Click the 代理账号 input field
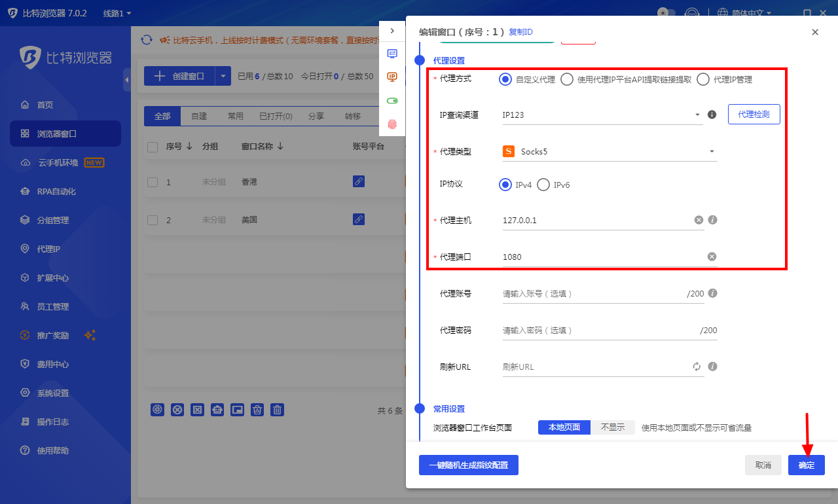Image resolution: width=838 pixels, height=504 pixels. pyautogui.click(x=592, y=294)
